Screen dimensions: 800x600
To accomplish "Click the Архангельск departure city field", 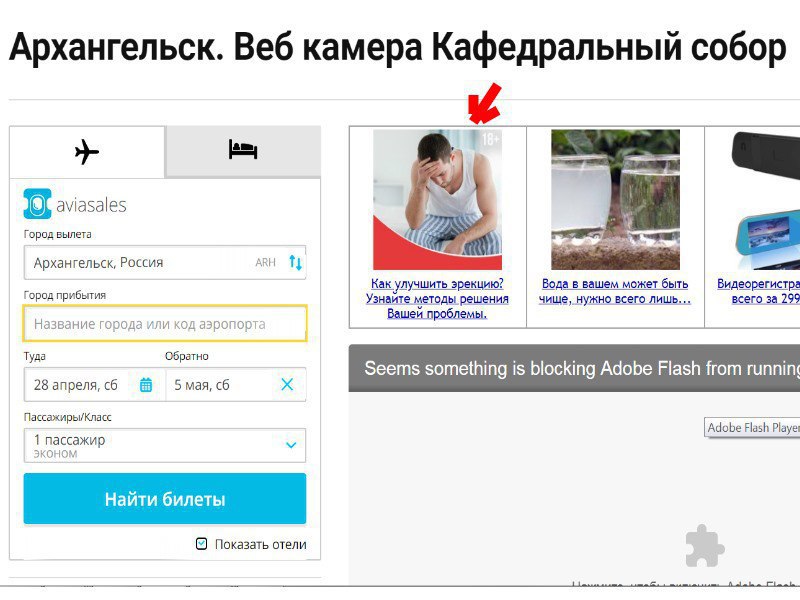I will tap(165, 263).
